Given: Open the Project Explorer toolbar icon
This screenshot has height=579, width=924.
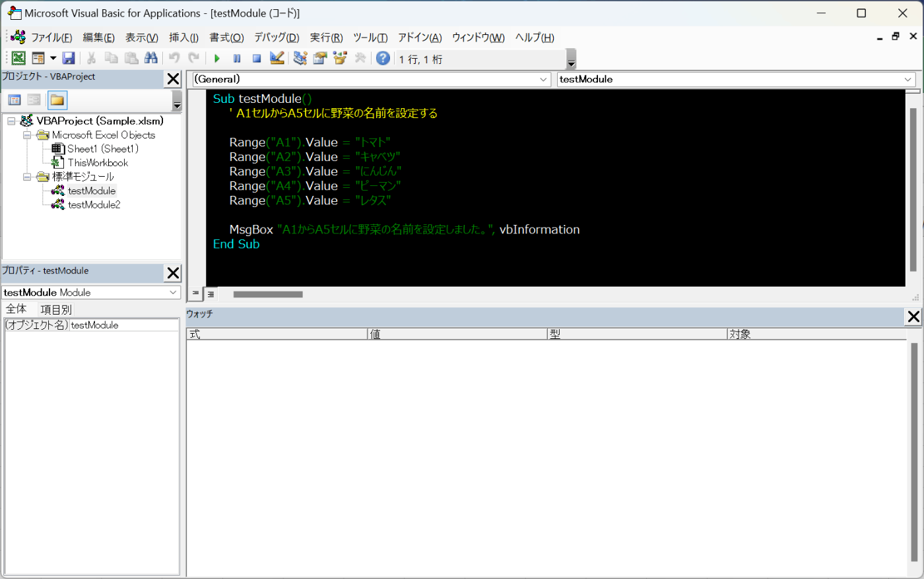Looking at the screenshot, I should [x=300, y=59].
